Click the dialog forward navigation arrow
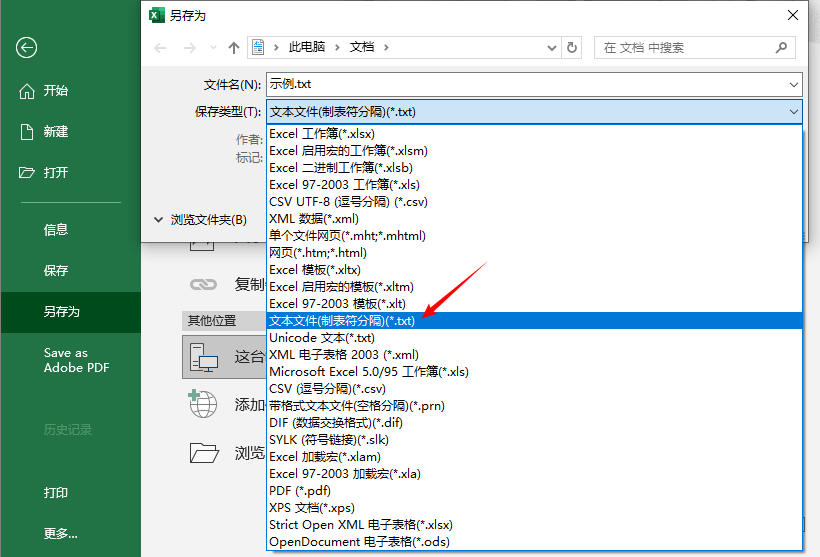This screenshot has width=820, height=557. pos(189,48)
